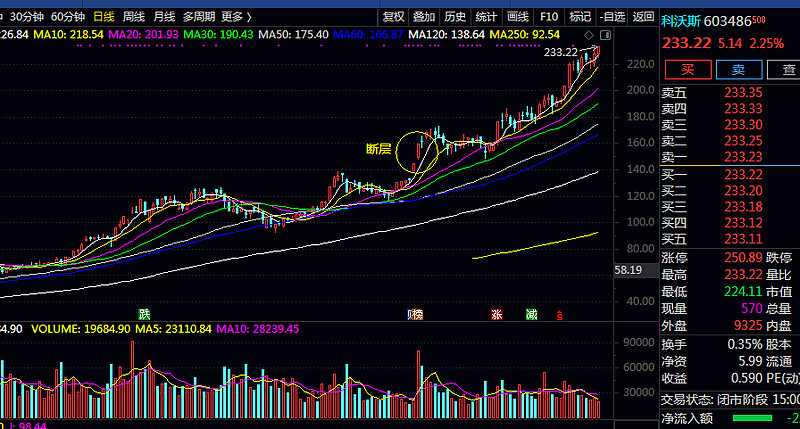Click the green 净流入额 bar

(x=753, y=418)
